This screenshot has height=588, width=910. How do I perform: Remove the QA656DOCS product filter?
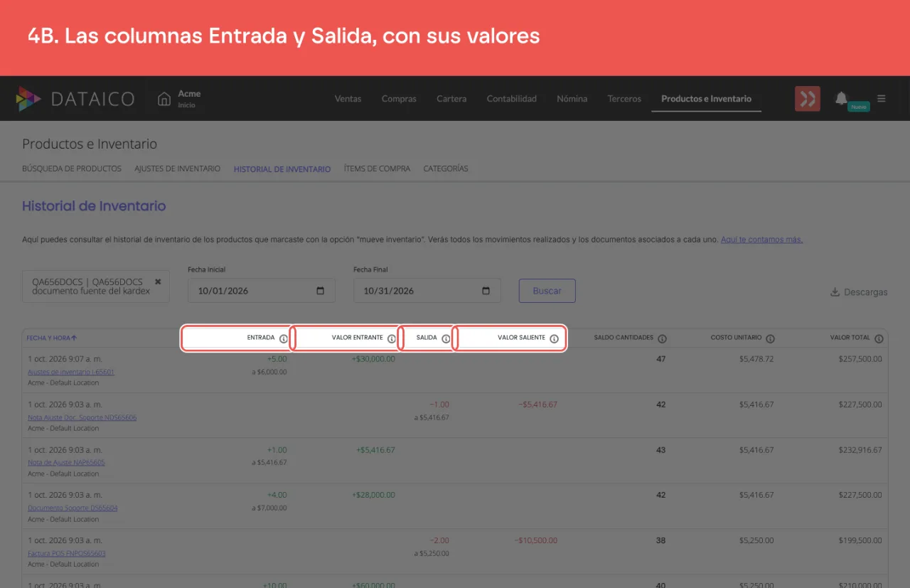(158, 282)
